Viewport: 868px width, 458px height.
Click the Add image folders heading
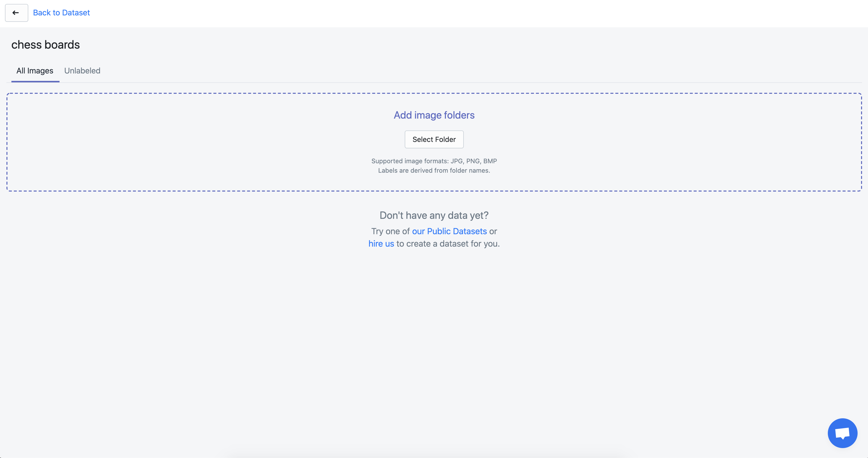434,115
